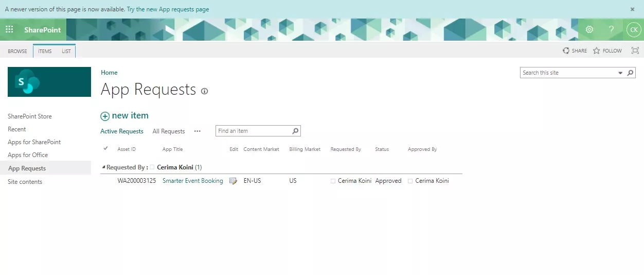
Task: Click presence box beside Approved By Cerima Koini
Action: [x=410, y=181]
